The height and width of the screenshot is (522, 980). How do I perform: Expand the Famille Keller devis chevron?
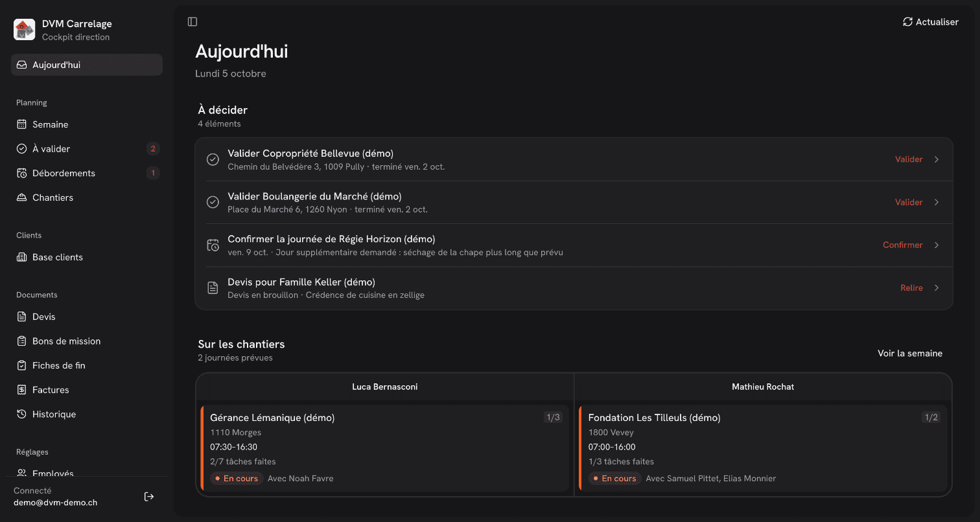tap(937, 288)
